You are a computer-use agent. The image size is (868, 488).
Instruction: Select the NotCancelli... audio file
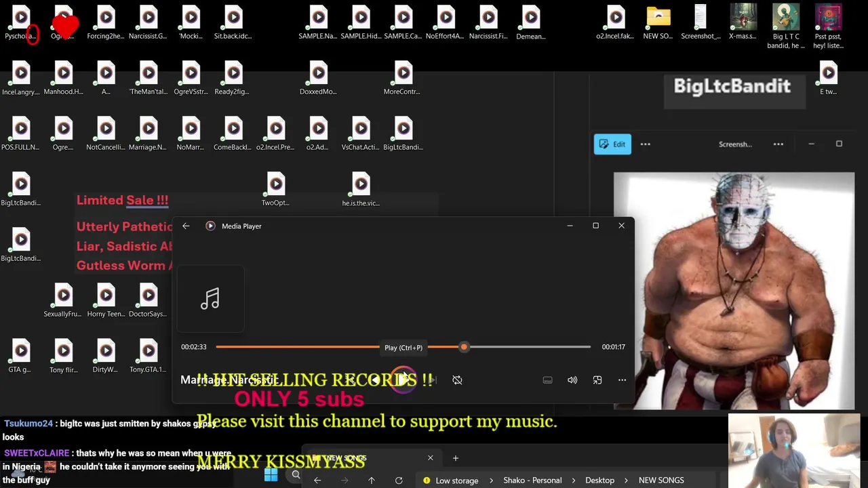coord(106,134)
